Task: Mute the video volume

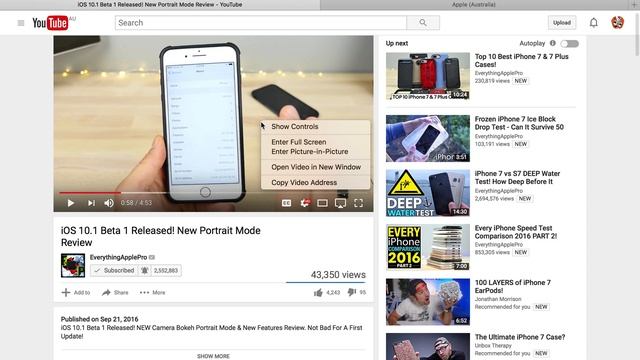Action: click(109, 203)
